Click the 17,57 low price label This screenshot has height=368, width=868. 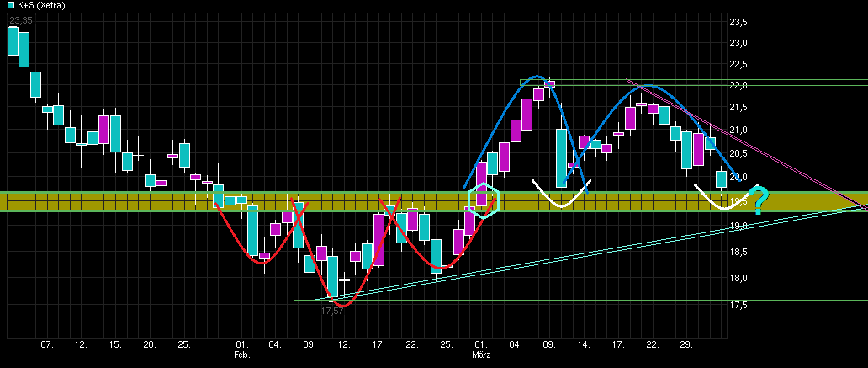(332, 312)
